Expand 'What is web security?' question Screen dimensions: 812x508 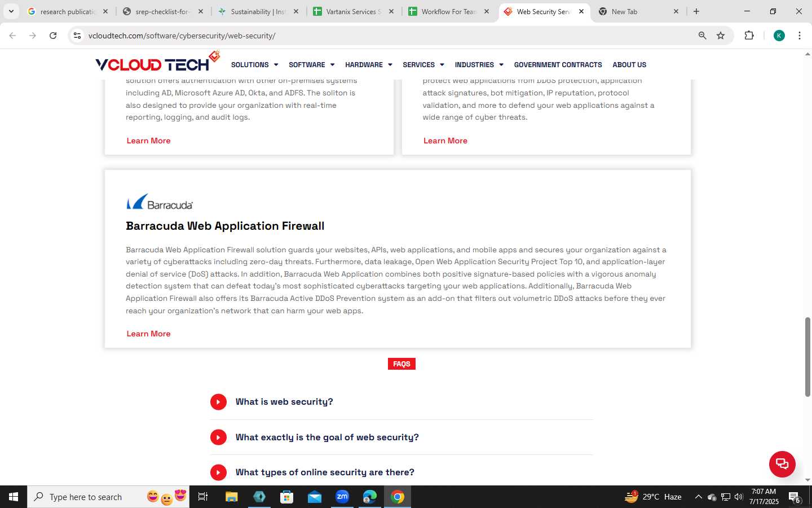401,402
